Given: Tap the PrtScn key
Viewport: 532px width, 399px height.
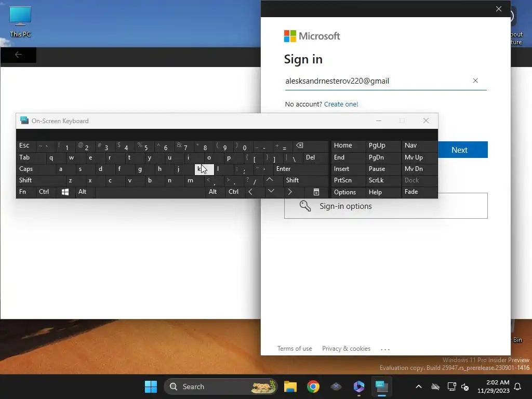Looking at the screenshot, I should coord(349,180).
